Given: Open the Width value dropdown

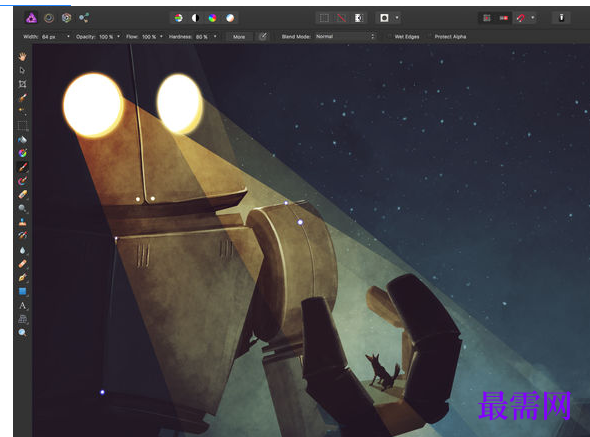Looking at the screenshot, I should click(68, 37).
